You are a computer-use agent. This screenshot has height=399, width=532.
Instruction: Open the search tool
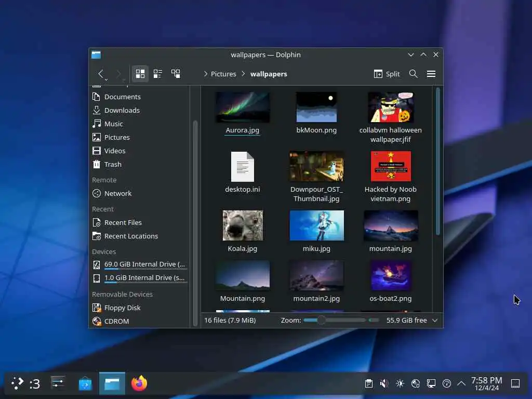click(413, 74)
